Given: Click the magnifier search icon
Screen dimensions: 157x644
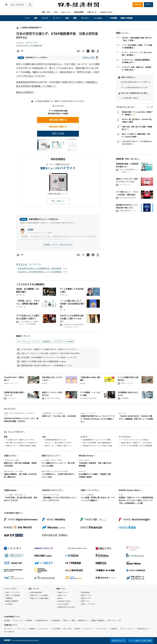Looking at the screenshot, I should [x=30, y=5].
